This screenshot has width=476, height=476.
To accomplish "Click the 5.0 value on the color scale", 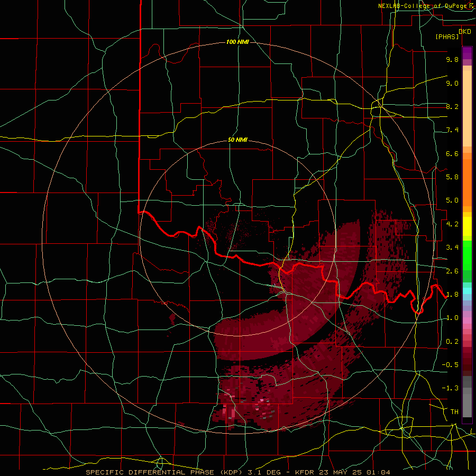I will point(452,200).
